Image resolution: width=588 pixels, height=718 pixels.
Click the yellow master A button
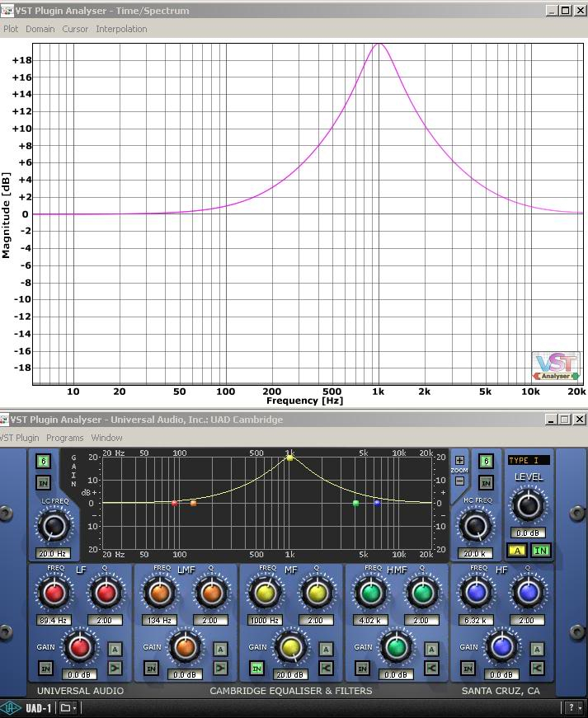pos(517,551)
